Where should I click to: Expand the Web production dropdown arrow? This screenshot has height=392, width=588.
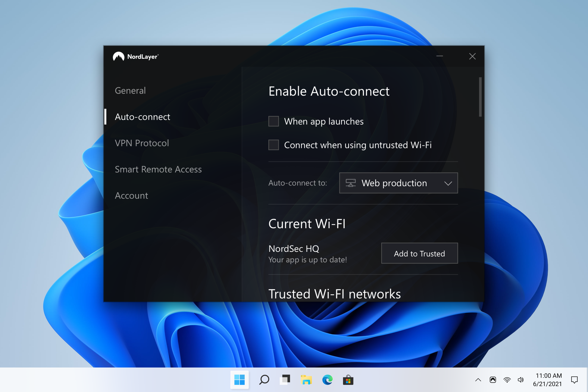tap(448, 183)
